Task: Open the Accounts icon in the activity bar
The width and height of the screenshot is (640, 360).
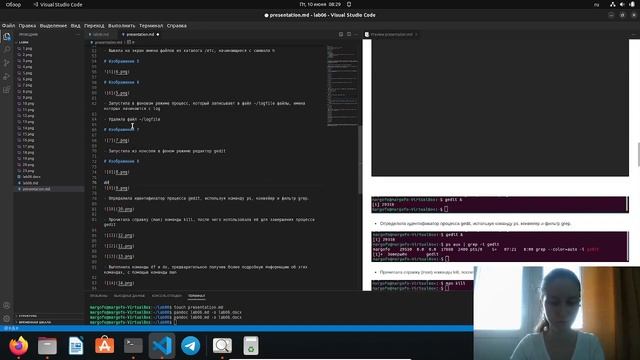Action: 7,305
